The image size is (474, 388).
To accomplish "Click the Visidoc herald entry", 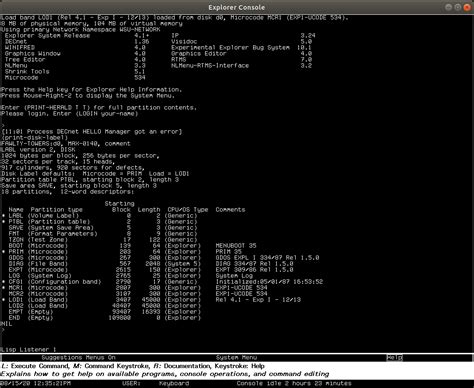I will pos(242,41).
